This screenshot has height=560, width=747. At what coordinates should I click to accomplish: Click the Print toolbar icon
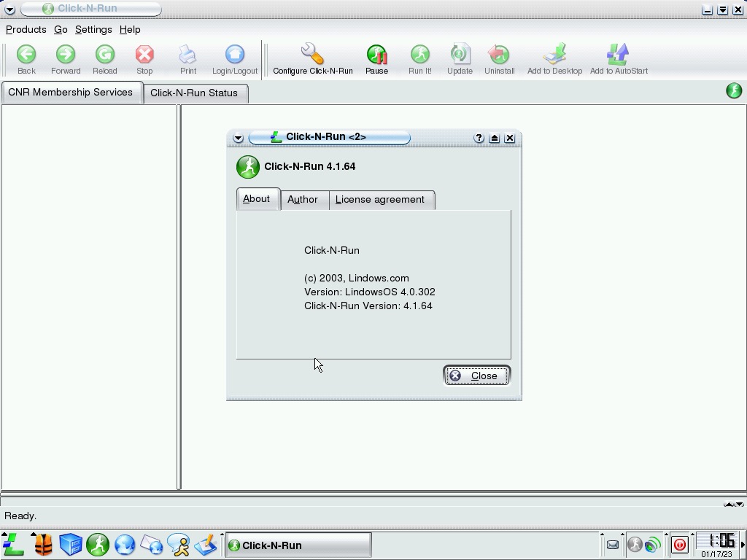point(188,55)
